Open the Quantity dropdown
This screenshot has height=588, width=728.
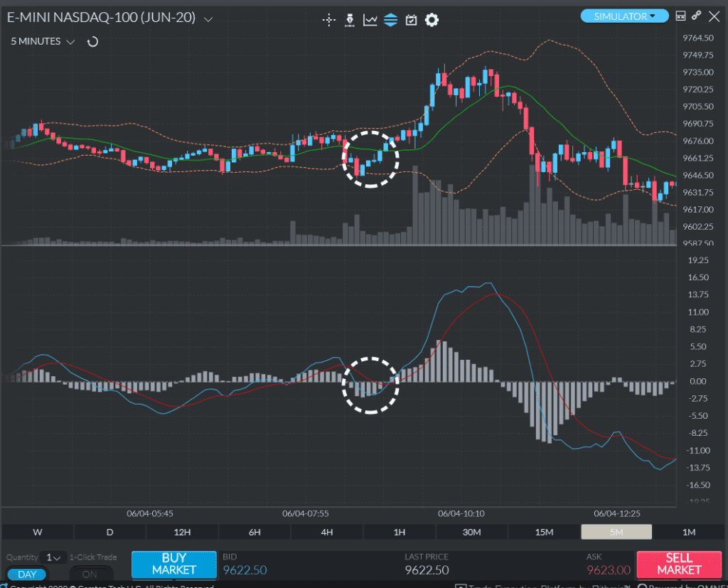(51, 557)
